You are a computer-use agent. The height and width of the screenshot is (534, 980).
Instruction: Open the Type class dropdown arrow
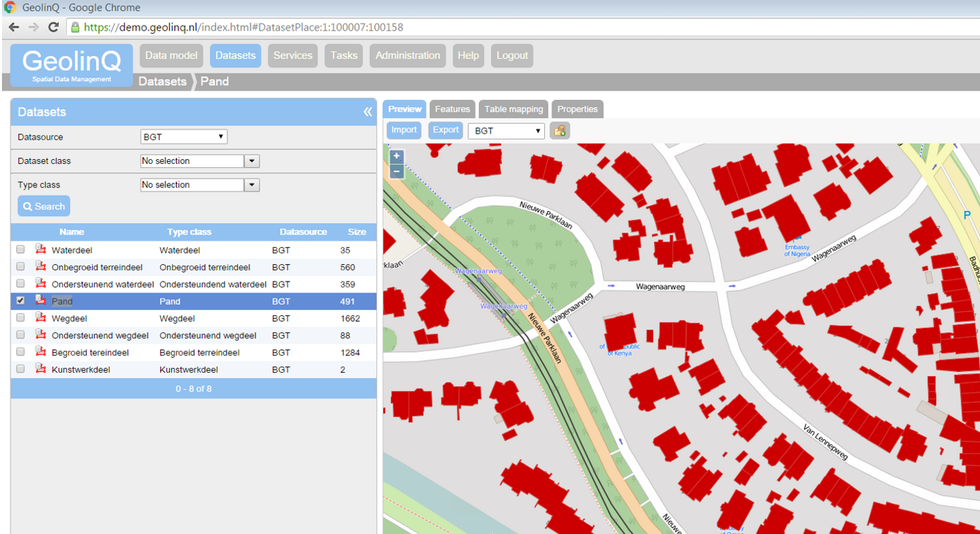pyautogui.click(x=252, y=185)
